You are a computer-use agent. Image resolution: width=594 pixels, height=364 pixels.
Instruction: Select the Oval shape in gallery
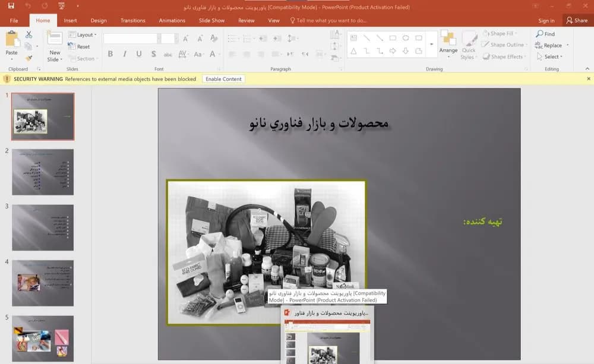tap(406, 38)
